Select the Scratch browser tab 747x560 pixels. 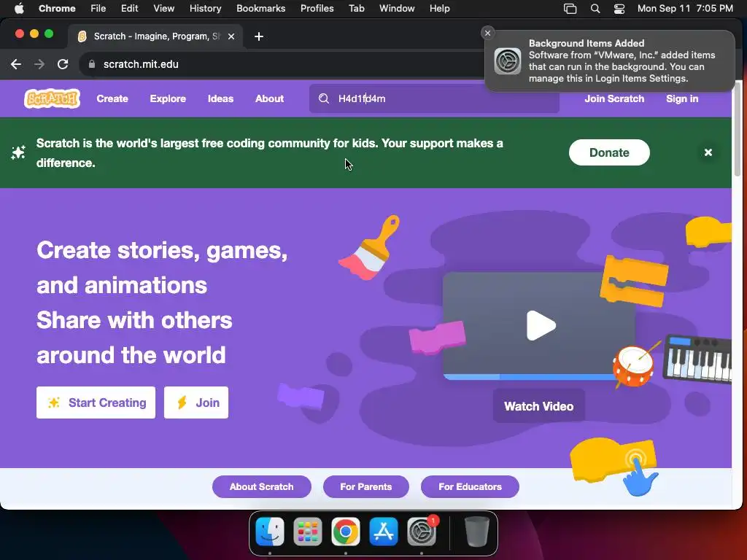[155, 36]
